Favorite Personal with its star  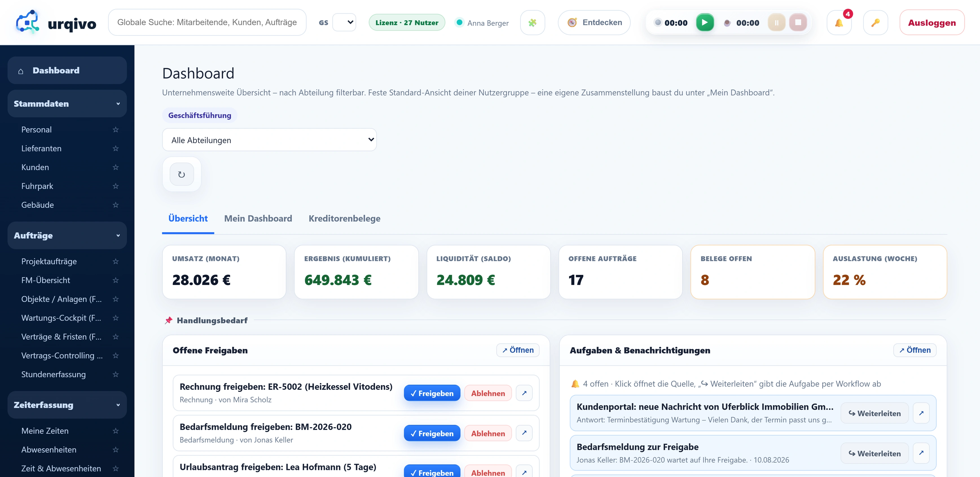click(116, 130)
